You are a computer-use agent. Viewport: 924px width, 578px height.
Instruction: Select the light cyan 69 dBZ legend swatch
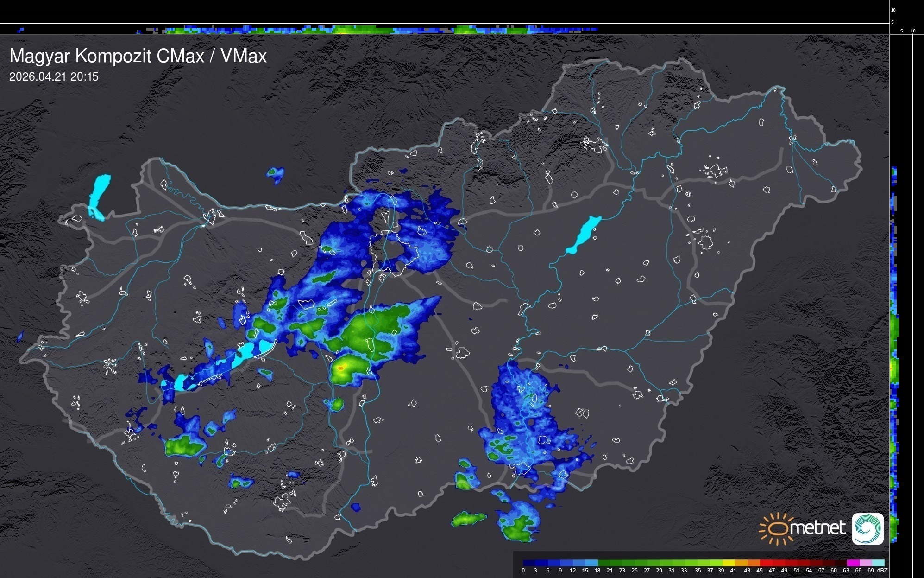point(878,563)
